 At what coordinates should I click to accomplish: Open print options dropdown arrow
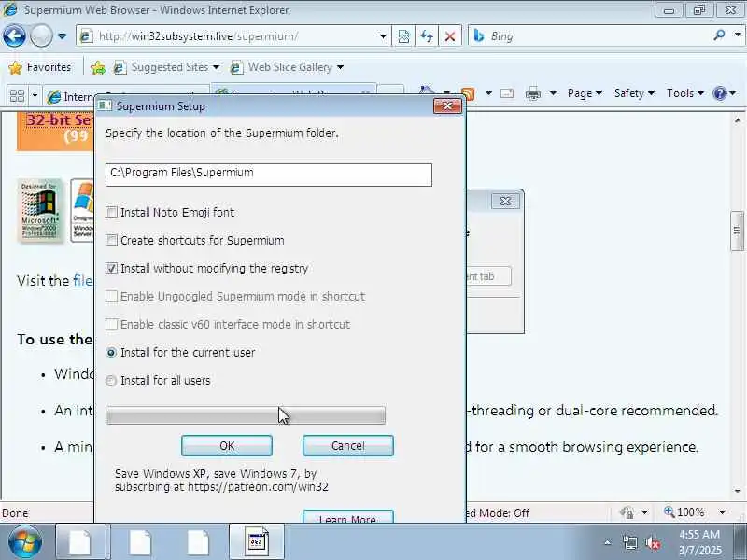[553, 93]
